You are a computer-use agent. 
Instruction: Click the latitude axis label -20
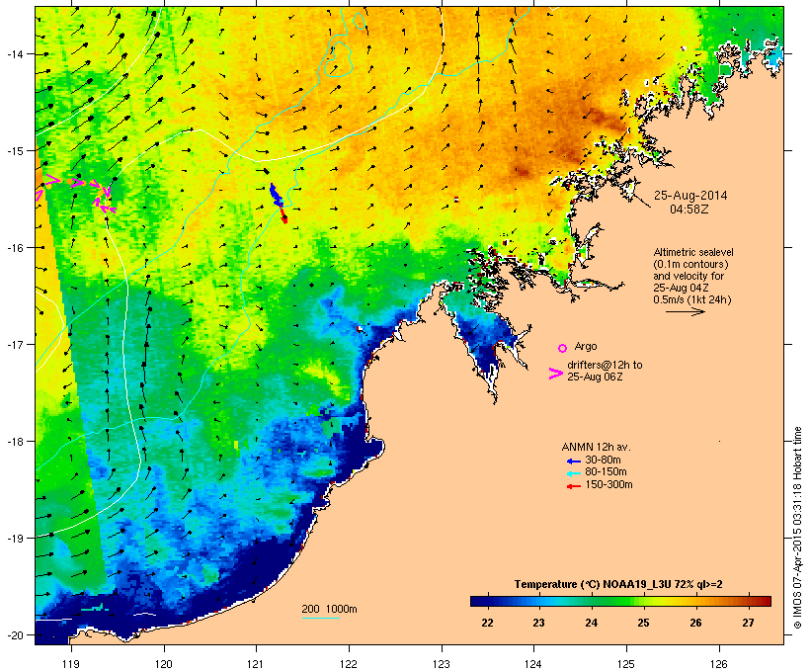15,634
